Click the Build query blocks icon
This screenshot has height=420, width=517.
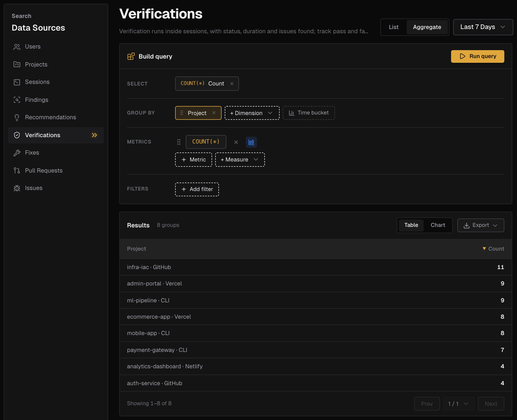pyautogui.click(x=131, y=56)
